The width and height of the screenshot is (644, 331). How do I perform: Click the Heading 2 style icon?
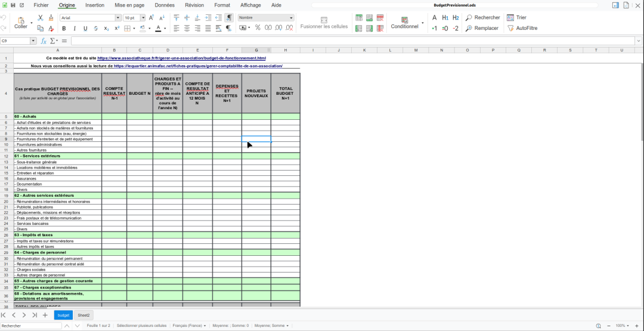[x=456, y=18]
